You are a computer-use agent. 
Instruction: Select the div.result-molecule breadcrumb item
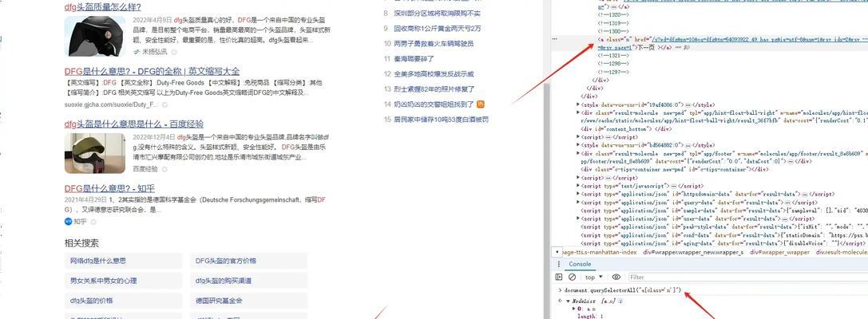tap(842, 252)
